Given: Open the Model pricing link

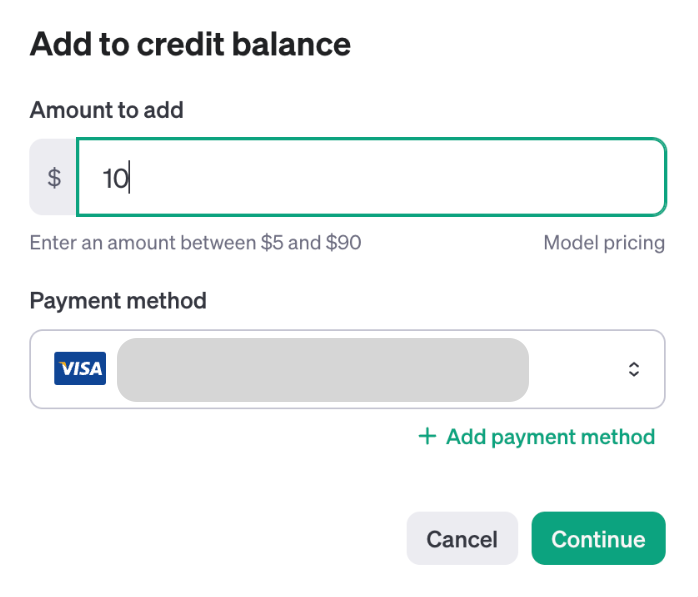Looking at the screenshot, I should pyautogui.click(x=603, y=243).
